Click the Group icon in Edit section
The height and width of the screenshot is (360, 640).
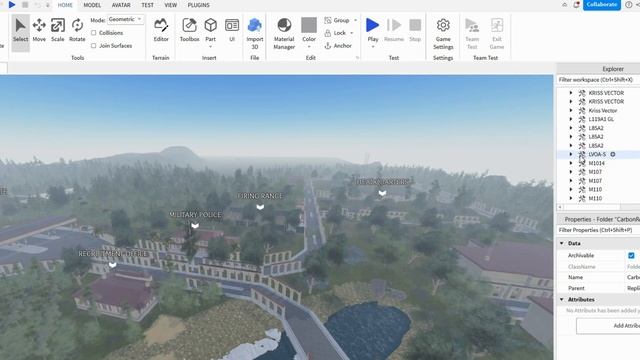tap(328, 20)
